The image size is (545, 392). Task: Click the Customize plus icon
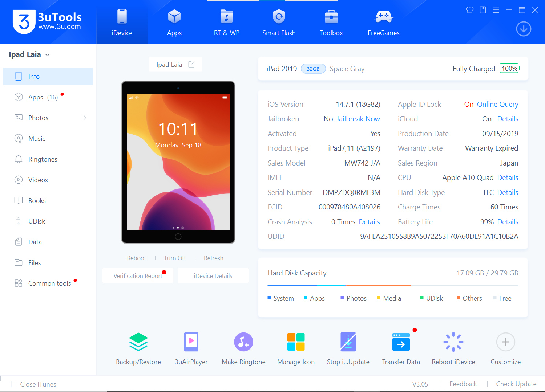[506, 342]
